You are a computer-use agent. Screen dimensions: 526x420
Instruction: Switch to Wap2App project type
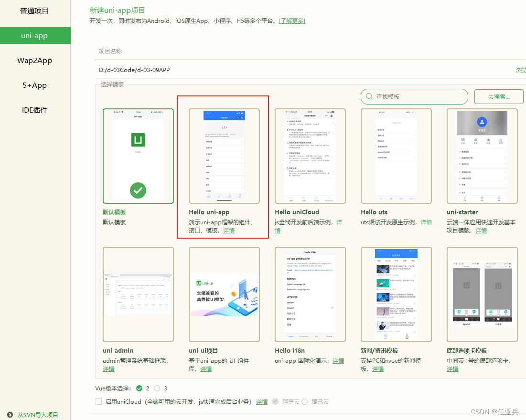pyautogui.click(x=35, y=60)
